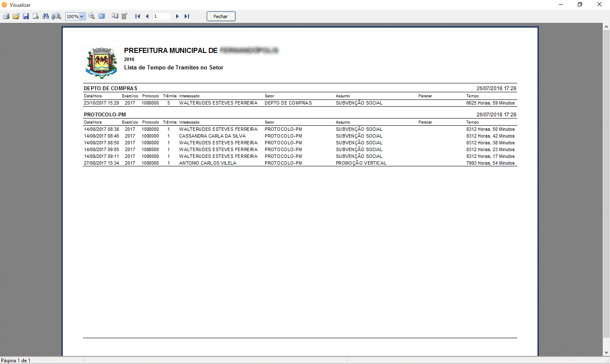This screenshot has height=364, width=610.
Task: Go to first page
Action: point(138,17)
